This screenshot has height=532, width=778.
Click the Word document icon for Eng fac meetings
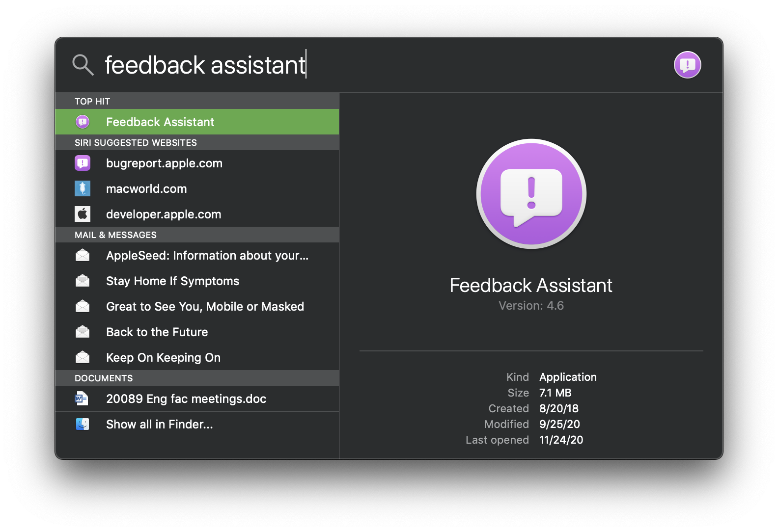[82, 399]
